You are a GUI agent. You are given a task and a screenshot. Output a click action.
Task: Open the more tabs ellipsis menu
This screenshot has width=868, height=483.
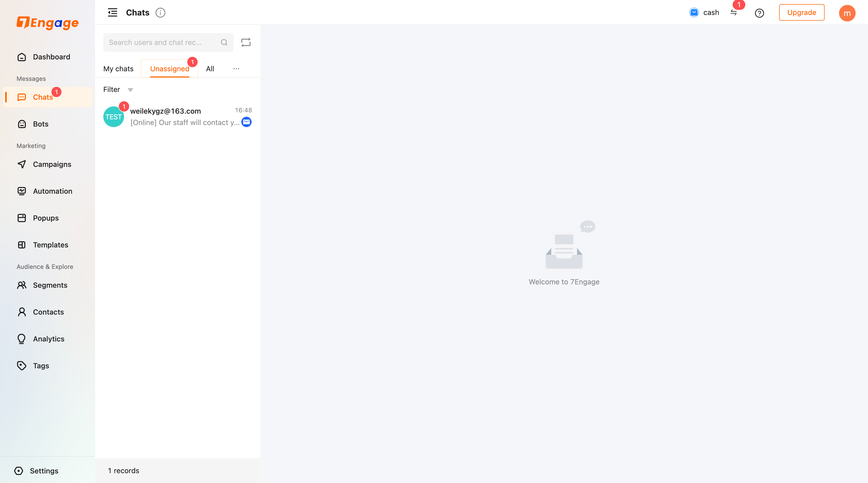[x=236, y=69]
